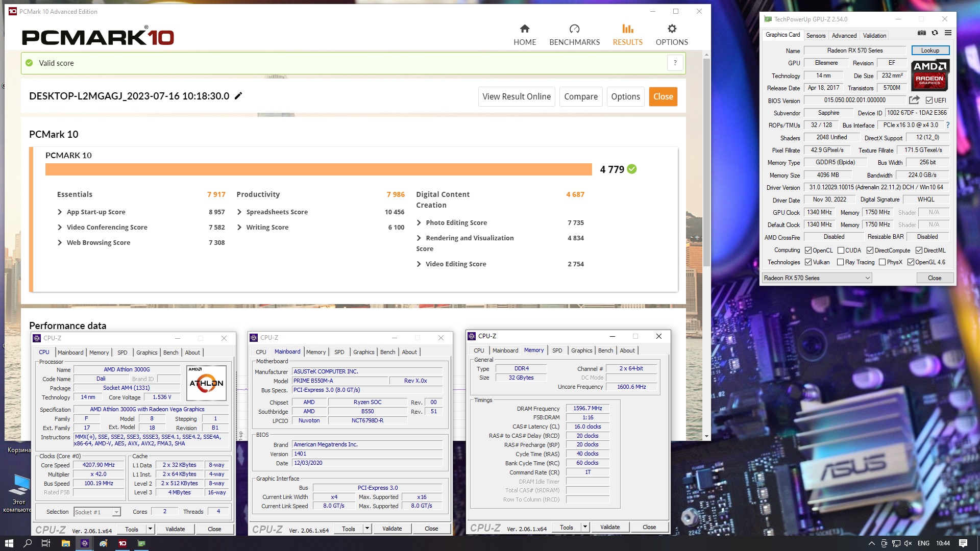This screenshot has width=980, height=551.
Task: Open the Options gear icon
Action: pyautogui.click(x=672, y=29)
